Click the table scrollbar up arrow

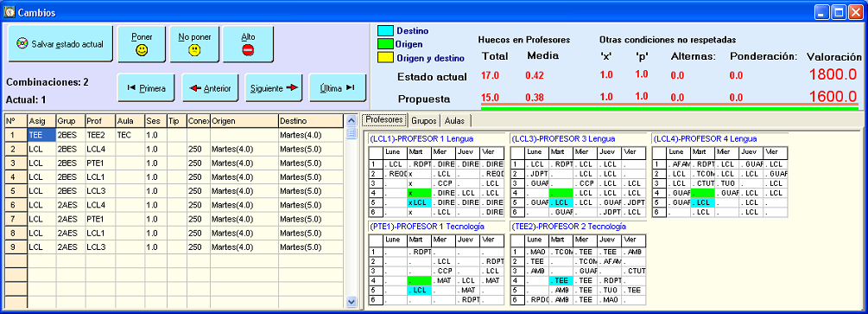tap(352, 121)
